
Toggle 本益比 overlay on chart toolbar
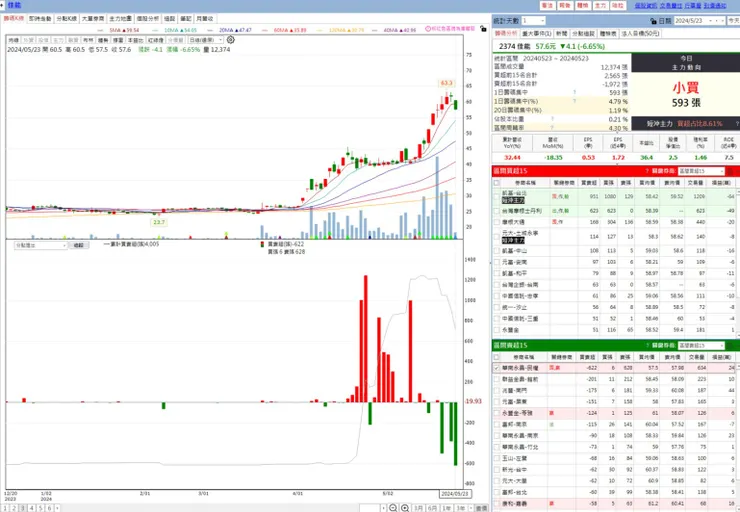135,41
